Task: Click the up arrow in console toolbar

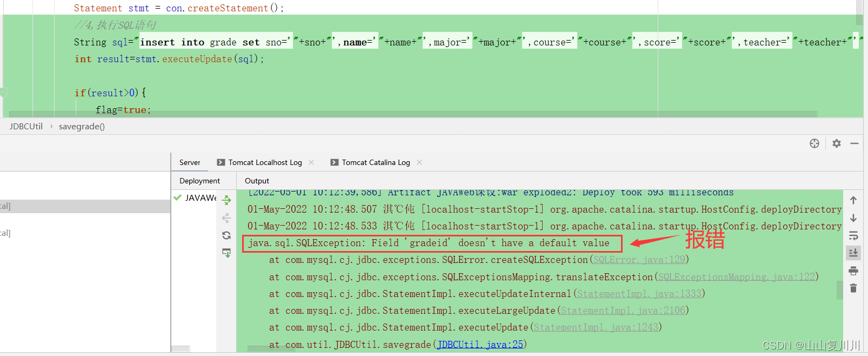Action: tap(853, 200)
